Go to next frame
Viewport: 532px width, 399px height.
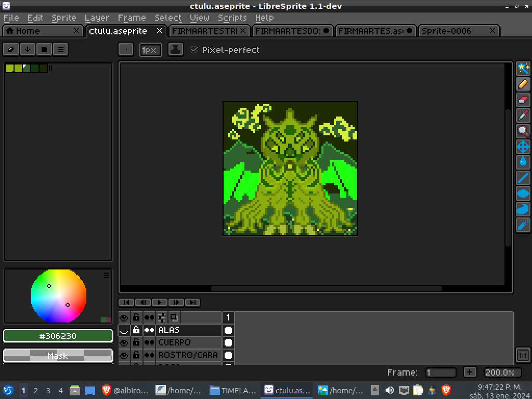176,302
